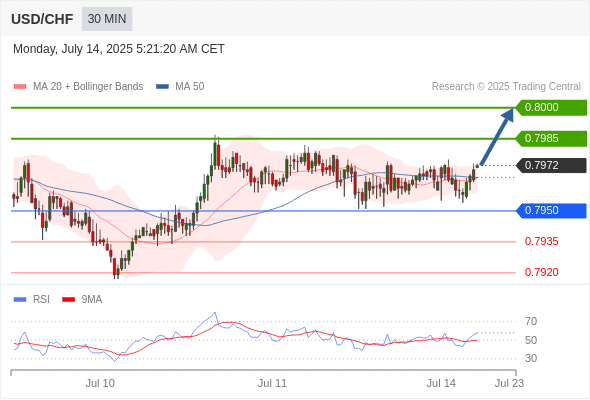Click the Research Trading Central copyright link
Viewport: 590px width, 400px height.
pos(506,87)
